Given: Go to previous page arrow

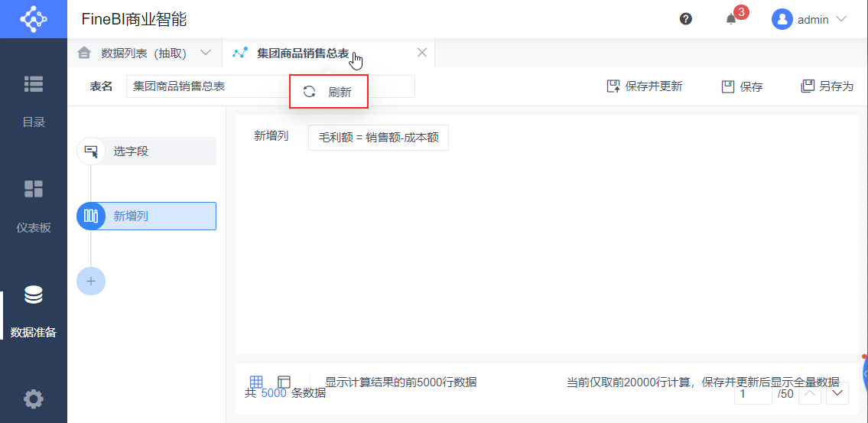Looking at the screenshot, I should (811, 393).
